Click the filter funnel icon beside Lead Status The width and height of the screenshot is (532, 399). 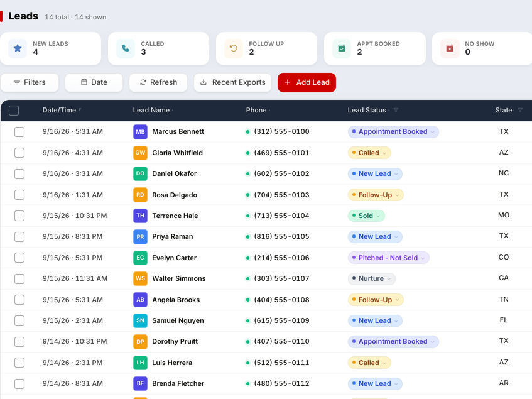point(396,110)
